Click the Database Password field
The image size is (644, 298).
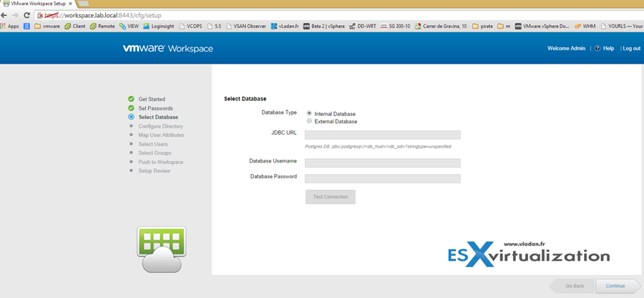pyautogui.click(x=382, y=178)
